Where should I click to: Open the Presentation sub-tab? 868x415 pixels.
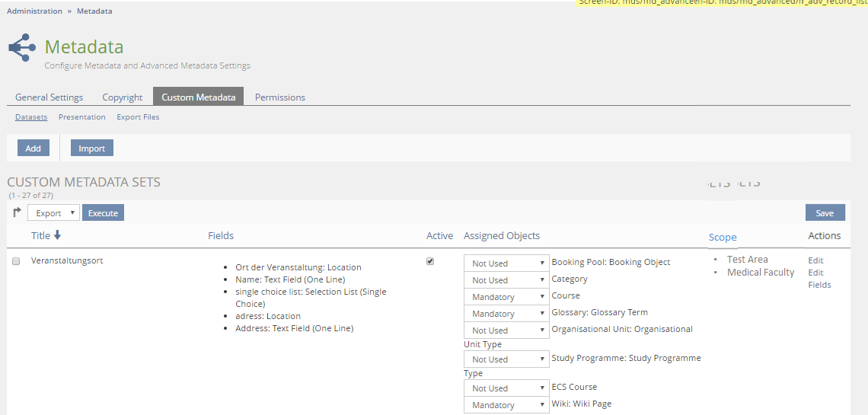pyautogui.click(x=81, y=117)
